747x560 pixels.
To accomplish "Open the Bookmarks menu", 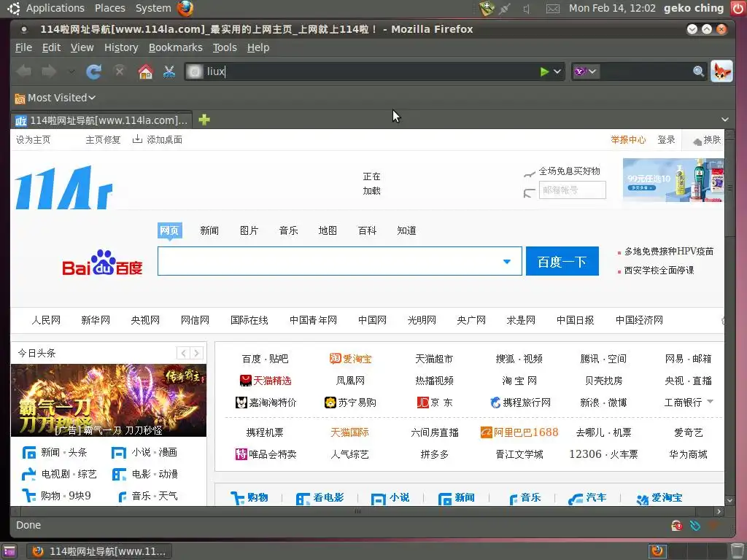I will click(175, 47).
